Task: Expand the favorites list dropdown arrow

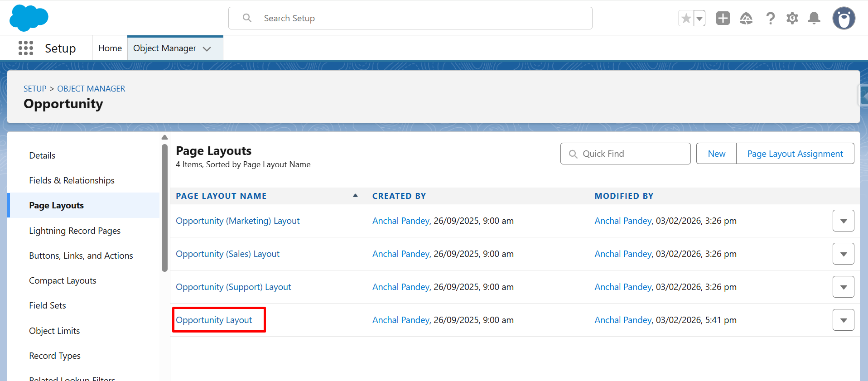Action: pyautogui.click(x=699, y=19)
